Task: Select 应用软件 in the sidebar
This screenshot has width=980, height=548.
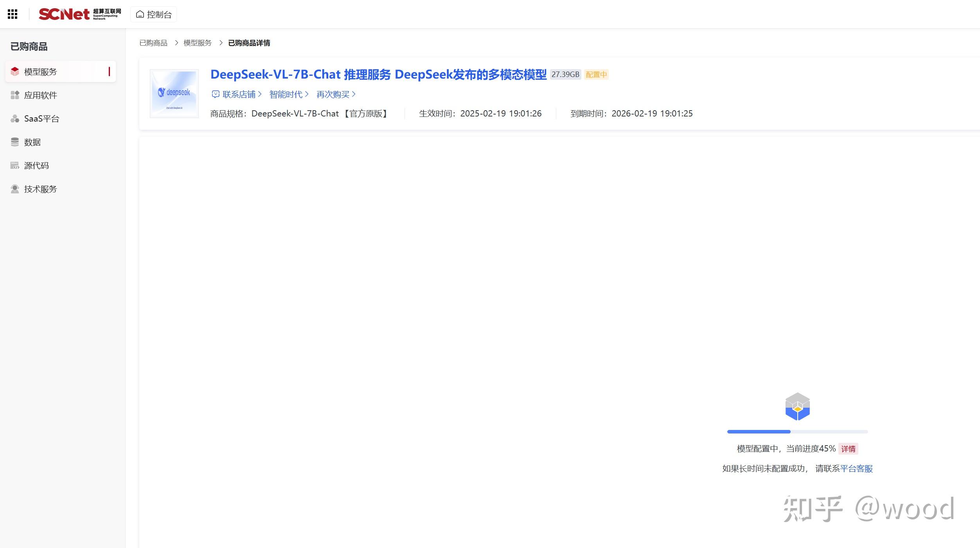Action: [40, 95]
